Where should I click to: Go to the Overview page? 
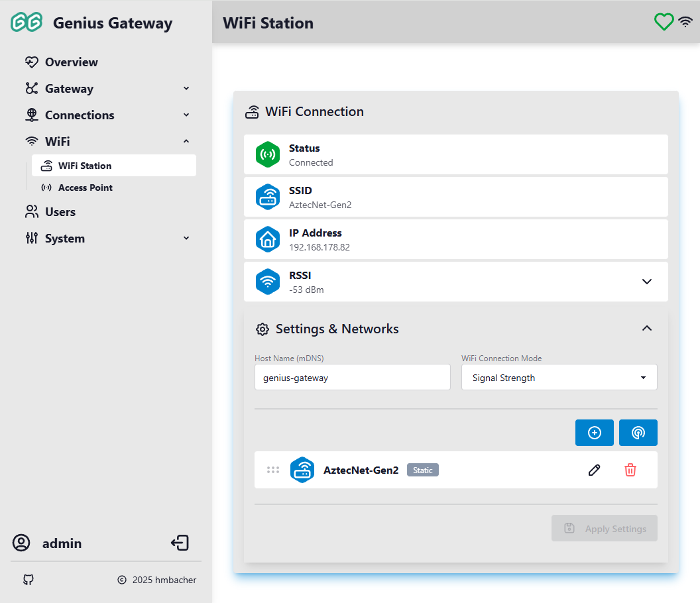(x=71, y=62)
